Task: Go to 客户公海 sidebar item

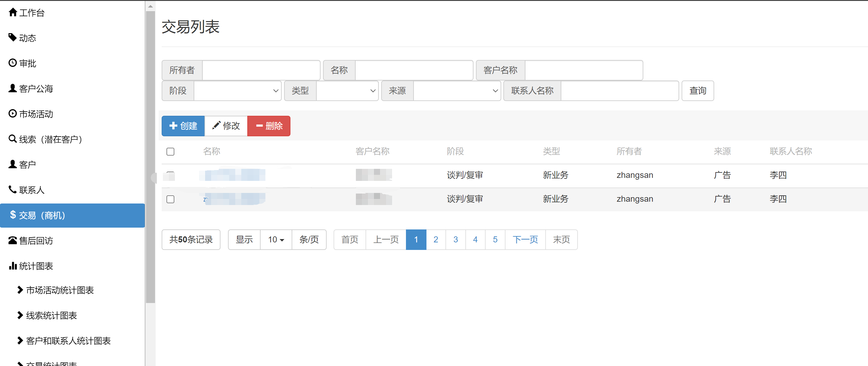Action: [x=36, y=89]
